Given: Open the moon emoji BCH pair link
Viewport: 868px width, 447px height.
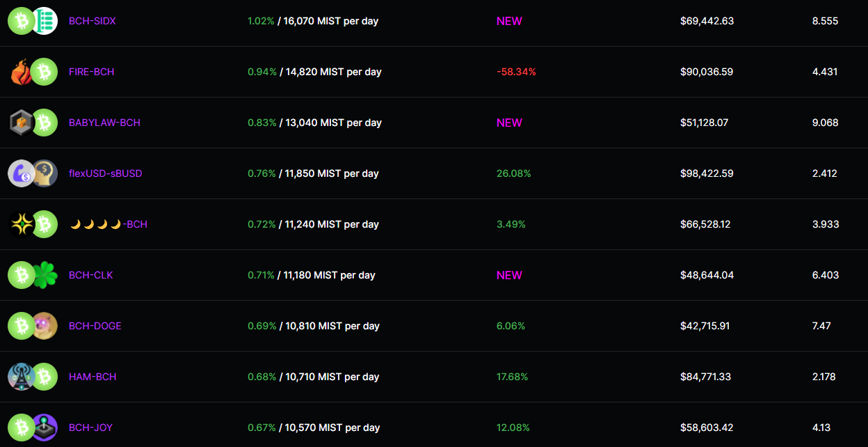Looking at the screenshot, I should 108,224.
